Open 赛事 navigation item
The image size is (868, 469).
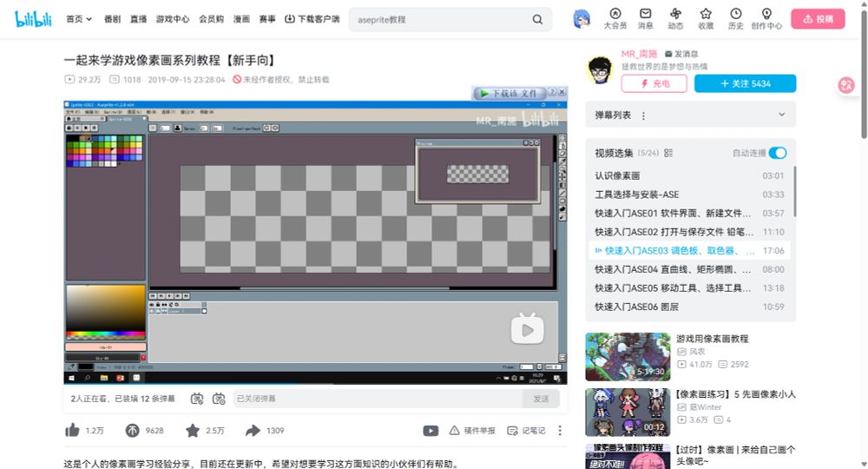click(x=267, y=19)
